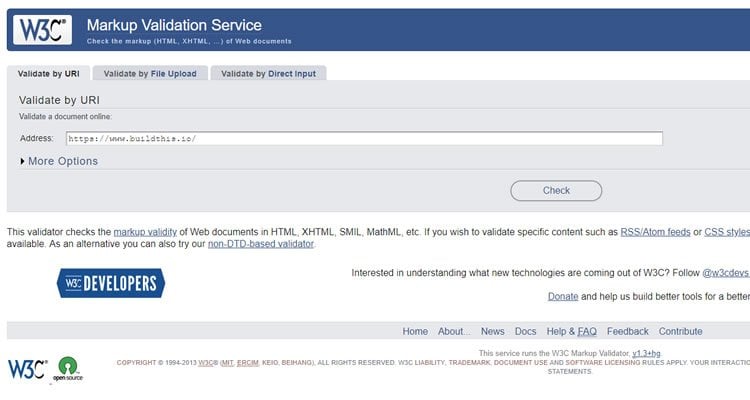
Task: Follow the RSS/Atom feeds link
Action: click(655, 232)
